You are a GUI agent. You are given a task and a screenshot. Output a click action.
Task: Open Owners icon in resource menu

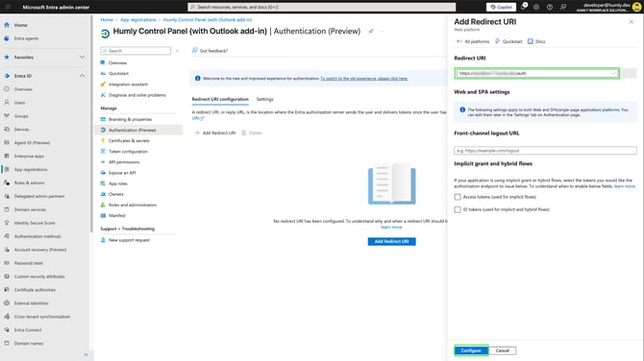103,194
